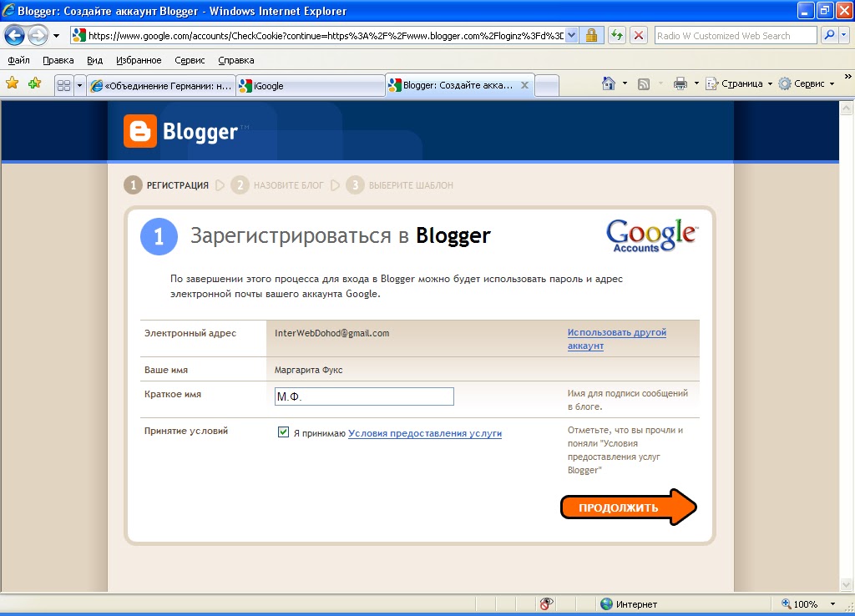Focus the address bar URL field
Image resolution: width=855 pixels, height=616 pixels.
325,36
